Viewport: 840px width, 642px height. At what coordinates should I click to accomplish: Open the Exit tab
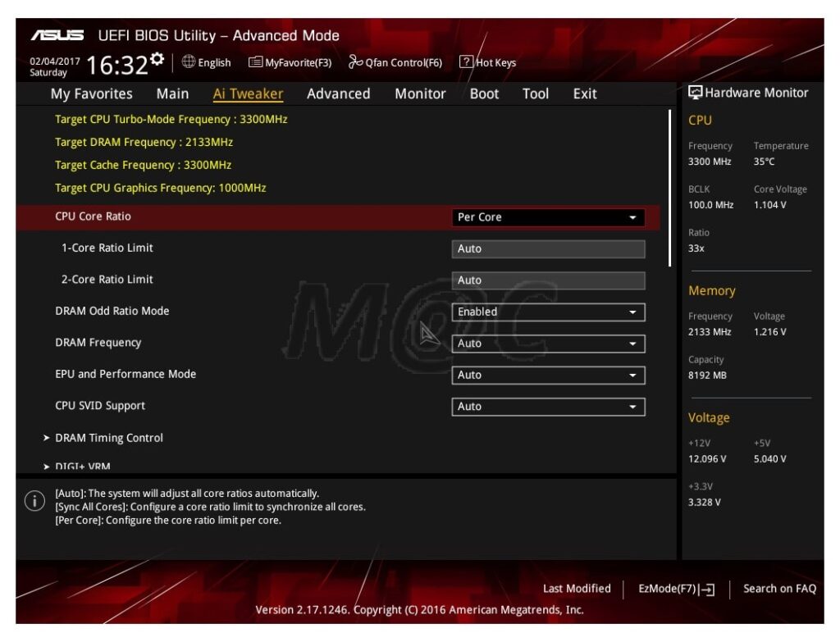(585, 93)
